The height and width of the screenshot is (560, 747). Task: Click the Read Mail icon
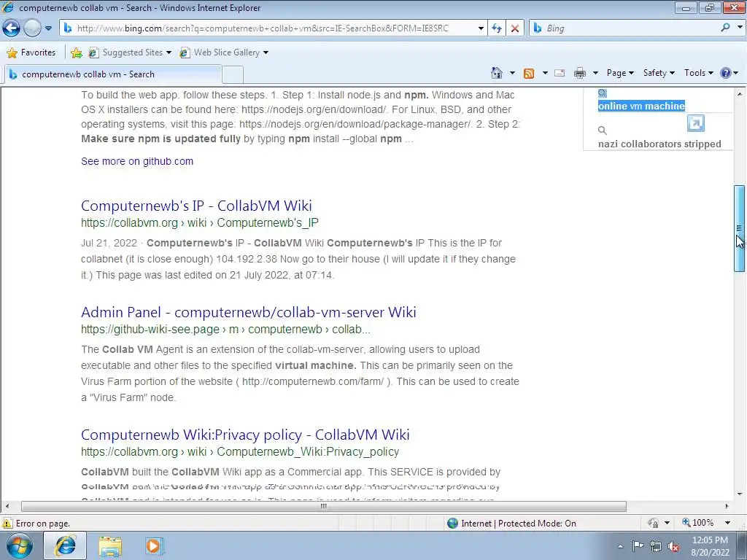coord(560,73)
